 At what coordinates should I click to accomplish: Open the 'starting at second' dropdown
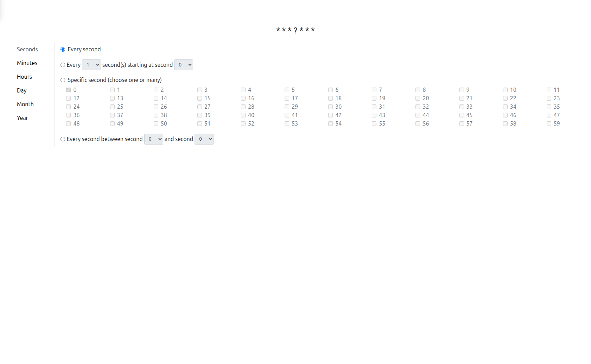pos(183,65)
